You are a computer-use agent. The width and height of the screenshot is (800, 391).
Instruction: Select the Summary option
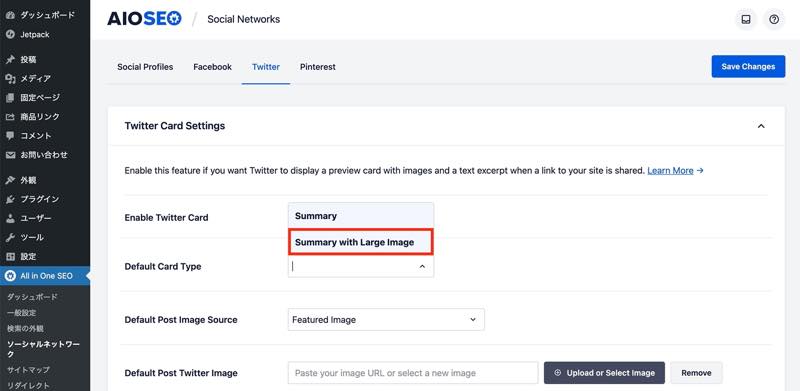click(x=361, y=216)
